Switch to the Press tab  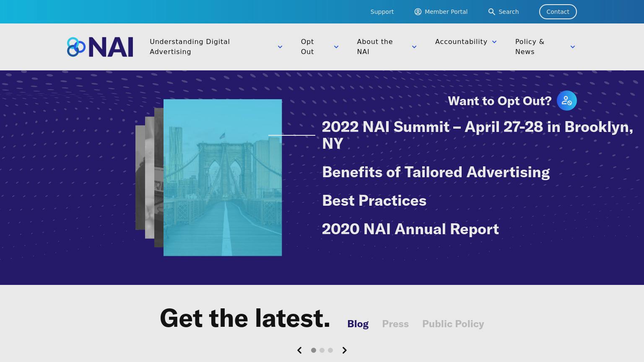pyautogui.click(x=395, y=324)
